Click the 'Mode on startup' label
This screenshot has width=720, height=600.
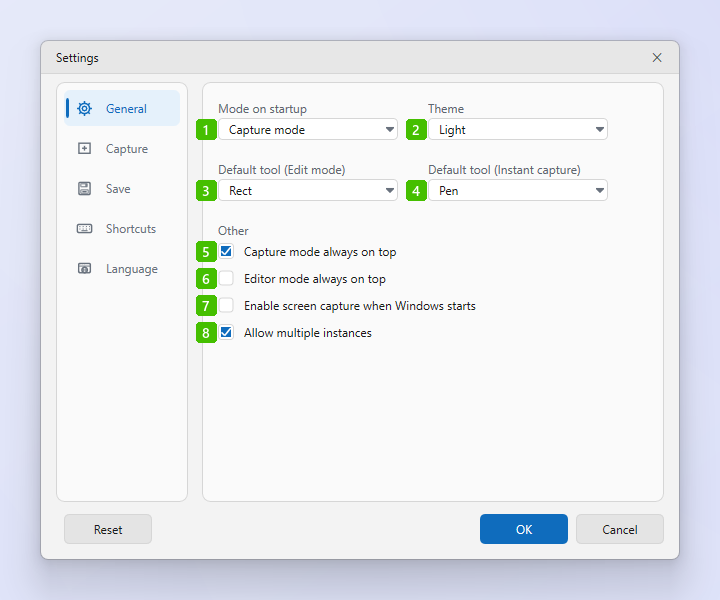click(262, 109)
